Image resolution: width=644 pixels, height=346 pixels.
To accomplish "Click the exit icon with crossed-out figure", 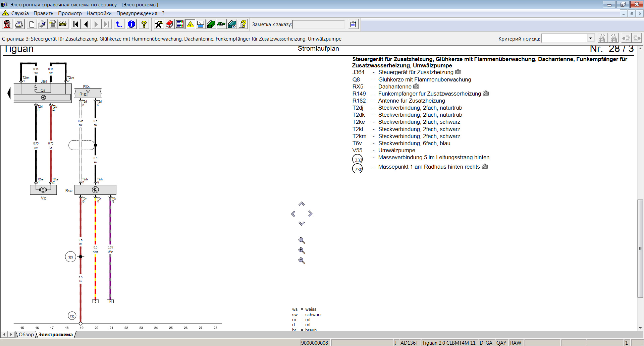I will pyautogui.click(x=7, y=24).
